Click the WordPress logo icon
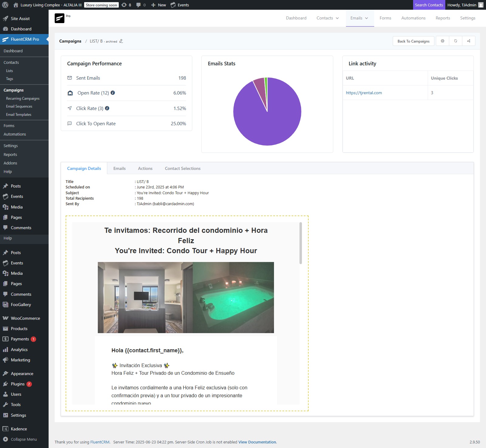Image resolution: width=486 pixels, height=448 pixels. click(5, 5)
